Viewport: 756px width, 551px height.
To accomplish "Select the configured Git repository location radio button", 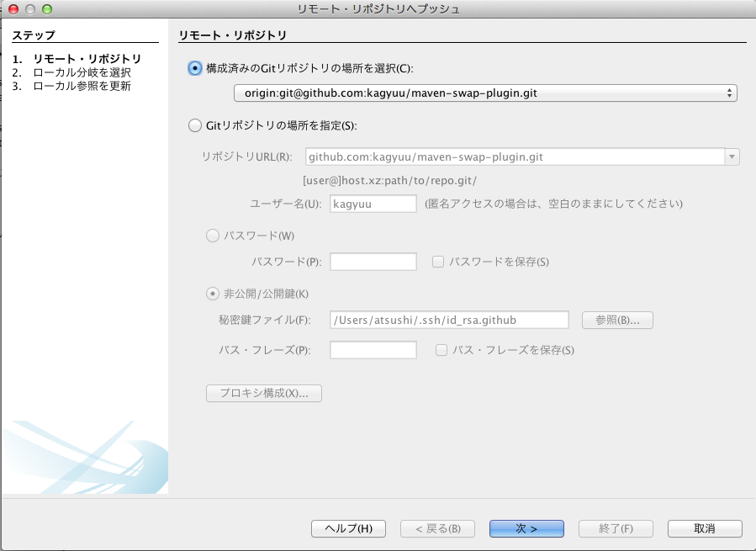I will pos(195,68).
